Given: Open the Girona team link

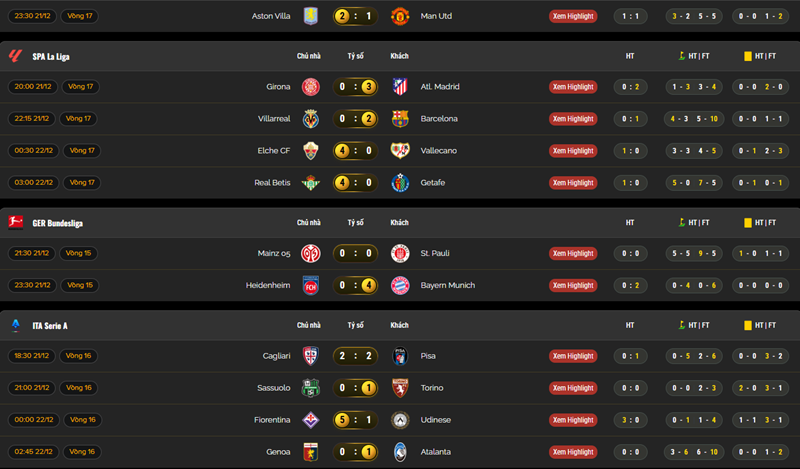Looking at the screenshot, I should click(277, 87).
